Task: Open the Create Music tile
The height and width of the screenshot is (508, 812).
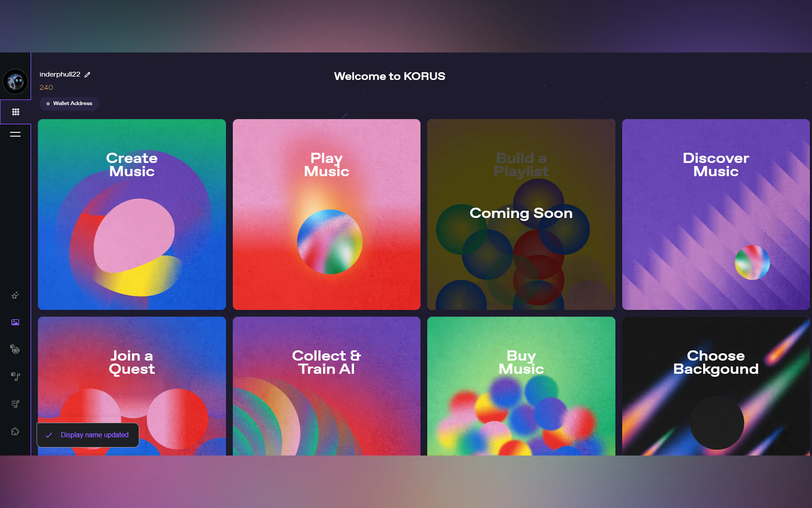Action: (132, 214)
